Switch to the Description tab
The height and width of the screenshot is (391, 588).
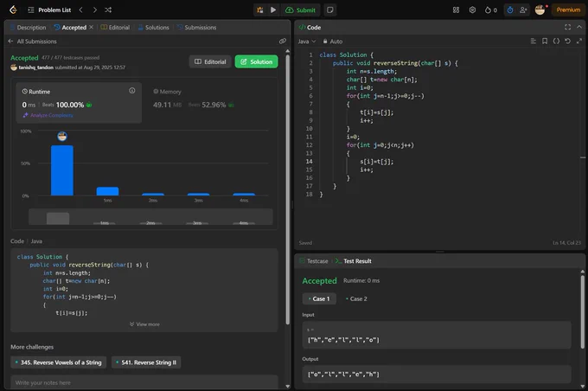[x=28, y=28]
